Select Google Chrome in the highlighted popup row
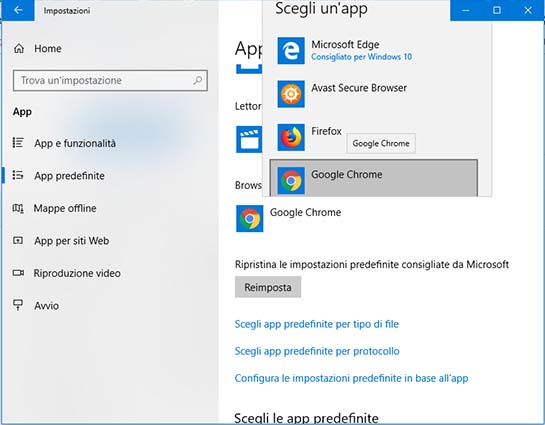Viewport: 545px width, 425px height. [x=374, y=178]
